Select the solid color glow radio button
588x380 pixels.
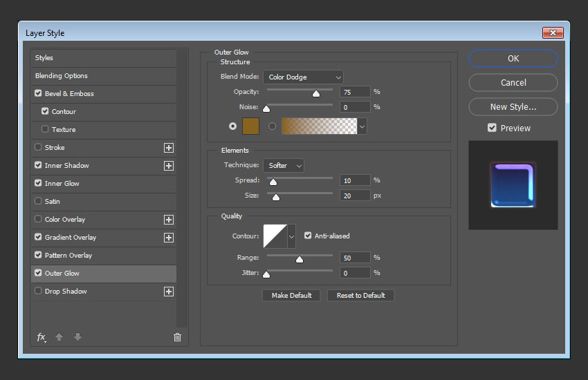coord(233,126)
